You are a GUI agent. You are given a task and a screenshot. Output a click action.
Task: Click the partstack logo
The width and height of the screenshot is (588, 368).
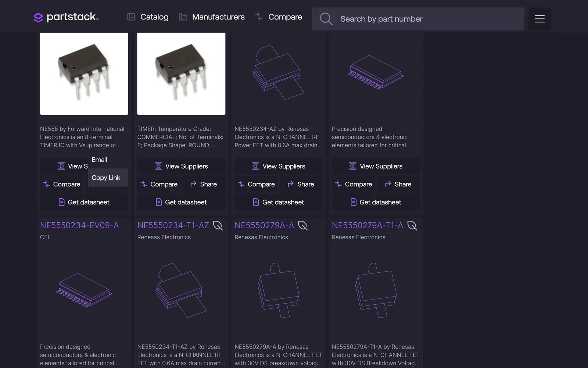tap(66, 17)
